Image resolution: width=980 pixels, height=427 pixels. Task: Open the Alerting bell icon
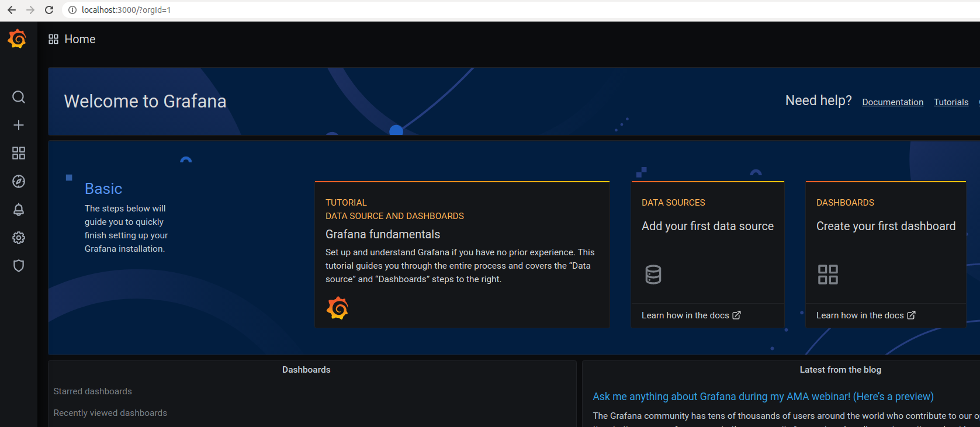(x=19, y=210)
